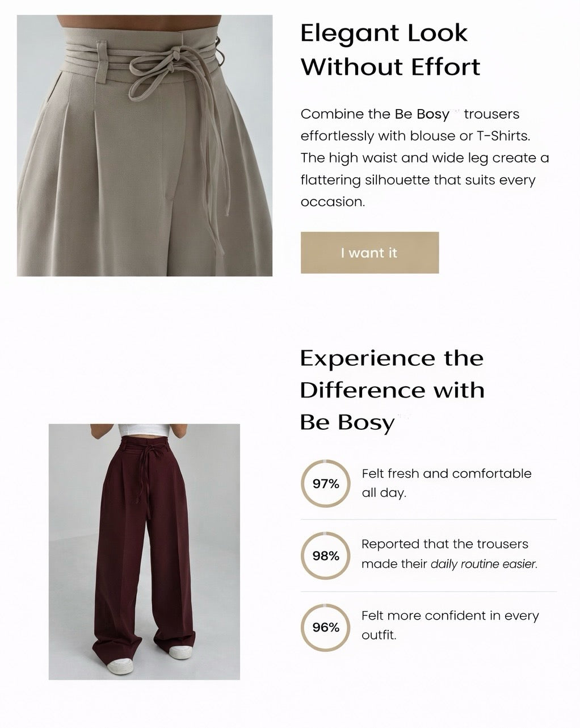Click "Felt more confident in every outfit" text
Viewport: 580px width, 728px height.
(x=449, y=625)
